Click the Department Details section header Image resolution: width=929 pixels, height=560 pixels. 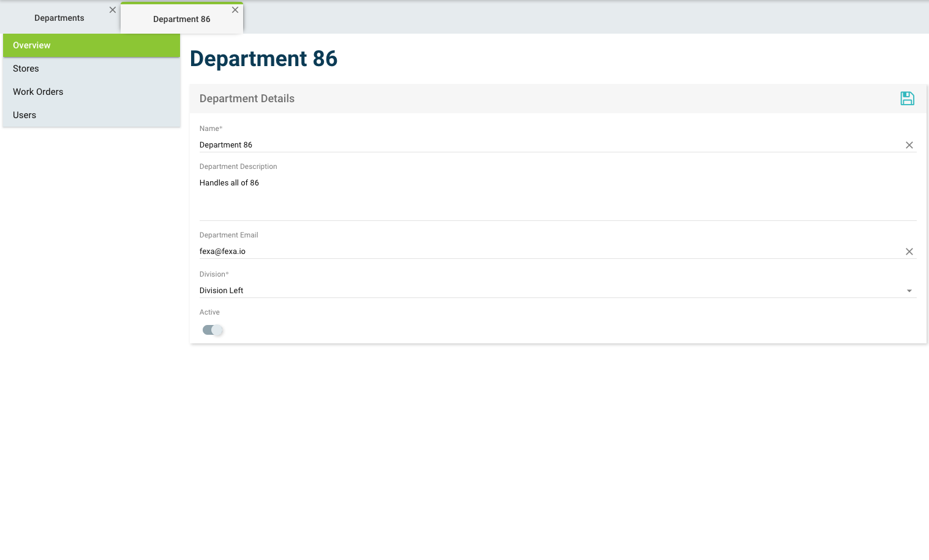click(x=246, y=99)
